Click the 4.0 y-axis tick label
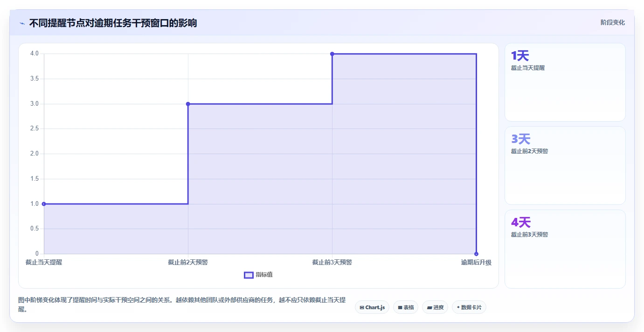Viewport: 644px width, 332px height. 35,54
